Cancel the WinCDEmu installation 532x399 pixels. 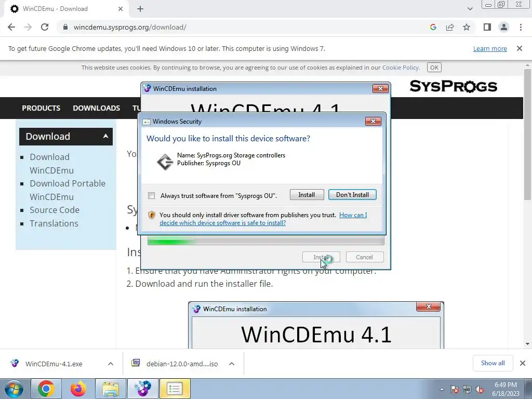pyautogui.click(x=364, y=257)
